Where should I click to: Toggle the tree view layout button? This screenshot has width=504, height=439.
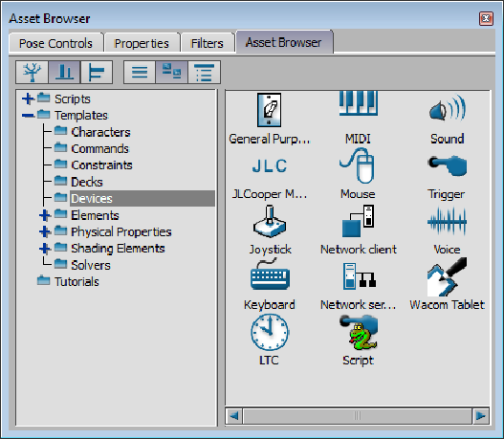[33, 72]
